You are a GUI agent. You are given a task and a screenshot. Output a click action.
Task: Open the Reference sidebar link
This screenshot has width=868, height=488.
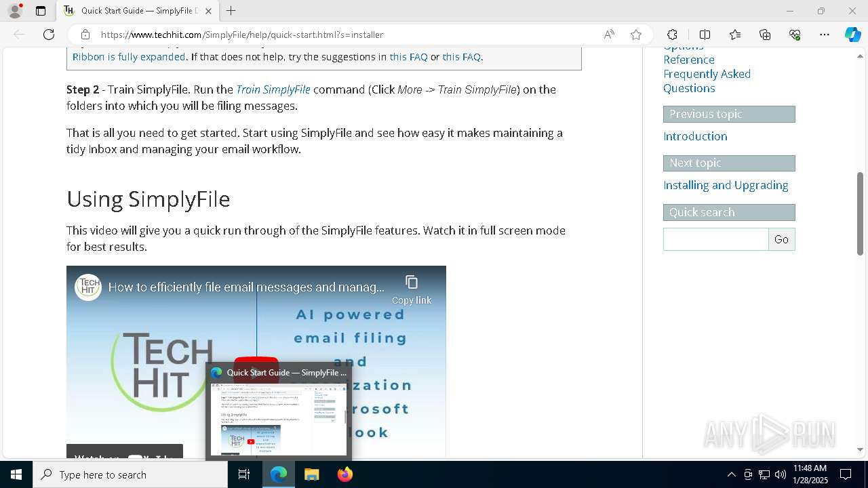click(x=689, y=60)
